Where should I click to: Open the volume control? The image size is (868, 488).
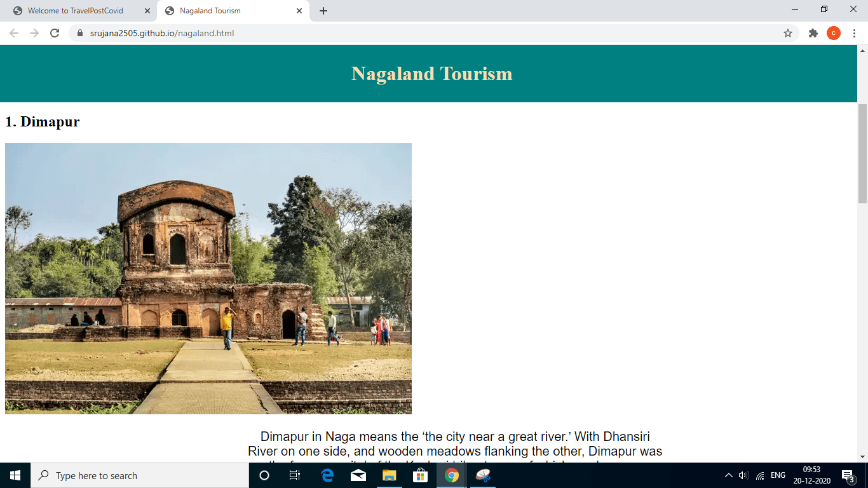tap(743, 475)
